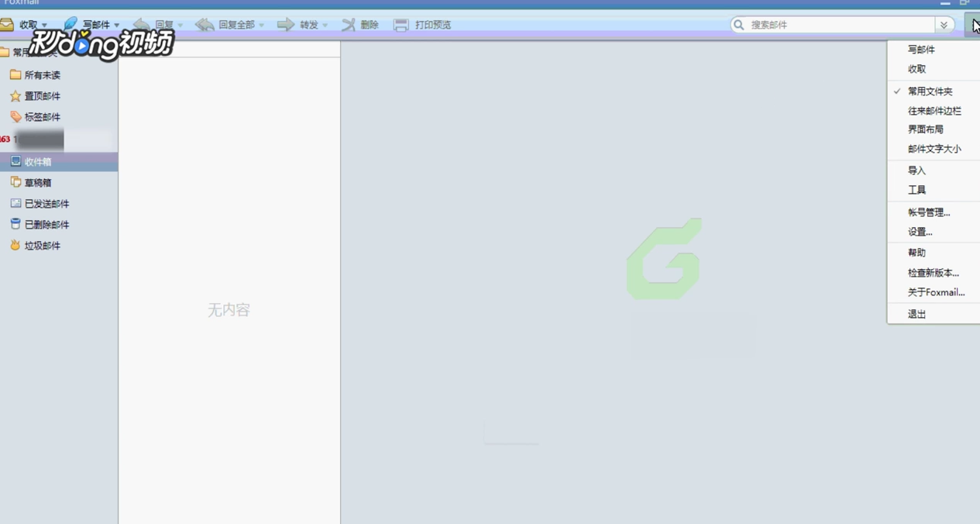Select 检查新版本... in the menu
Screen dimensions: 980x524
point(934,273)
